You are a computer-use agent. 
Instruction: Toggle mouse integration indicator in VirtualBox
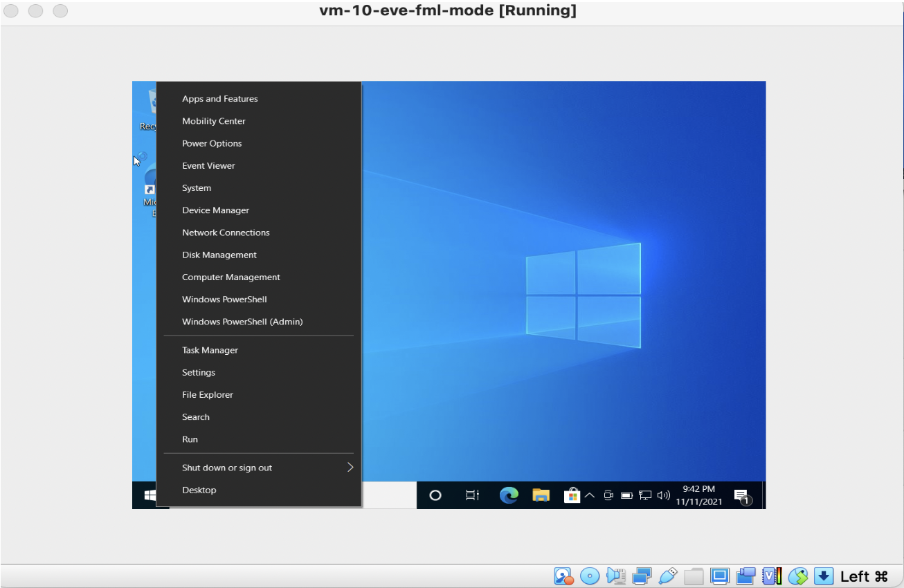(798, 576)
